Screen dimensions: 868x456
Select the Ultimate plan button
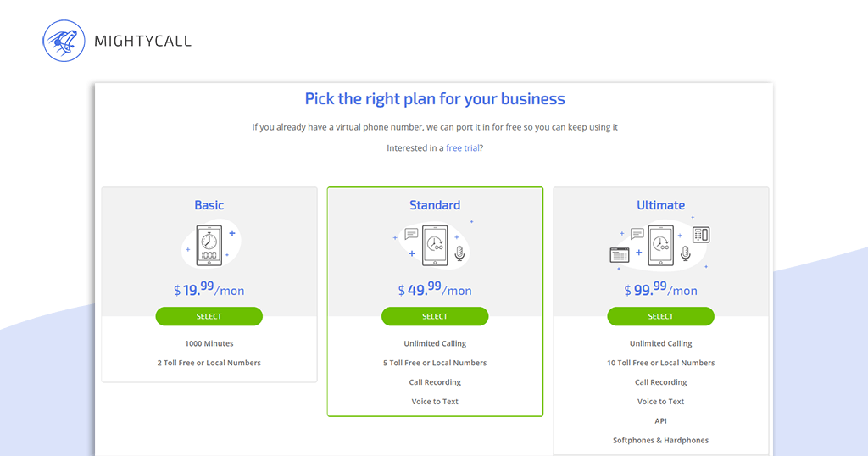click(661, 316)
